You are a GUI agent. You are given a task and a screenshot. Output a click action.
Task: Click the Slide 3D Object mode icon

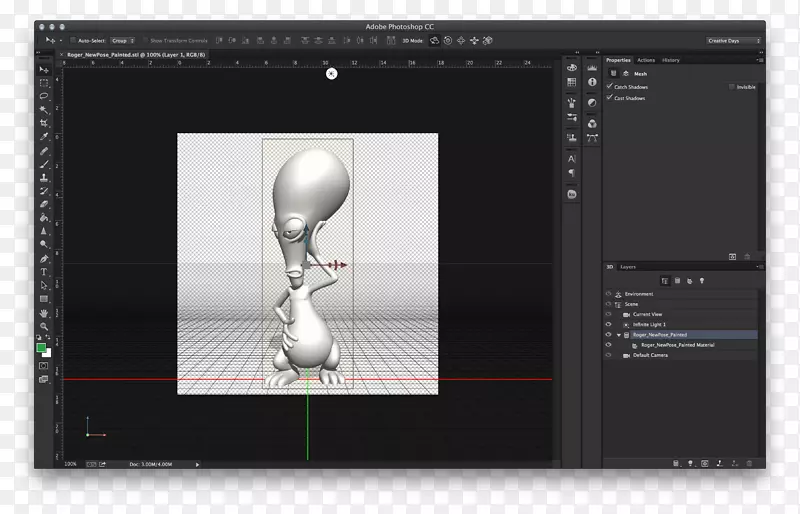[474, 40]
